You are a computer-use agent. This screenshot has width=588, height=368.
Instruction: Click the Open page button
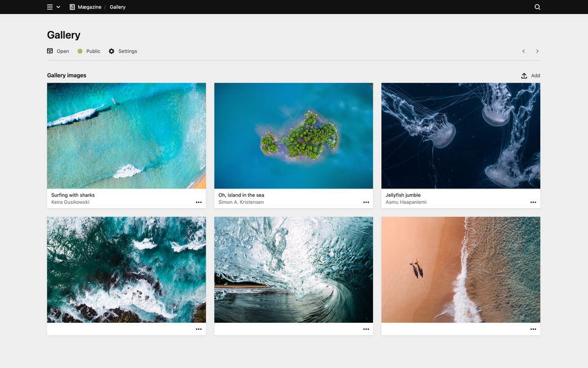58,51
